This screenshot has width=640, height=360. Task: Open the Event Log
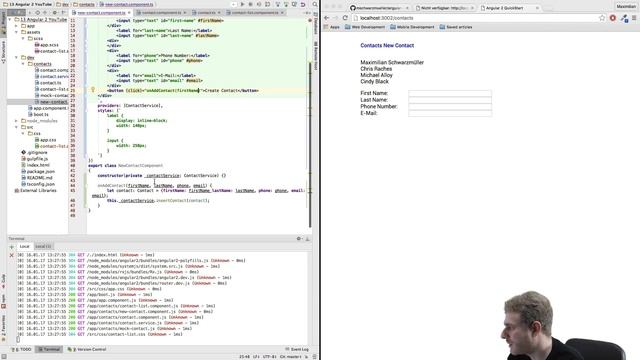point(297,349)
